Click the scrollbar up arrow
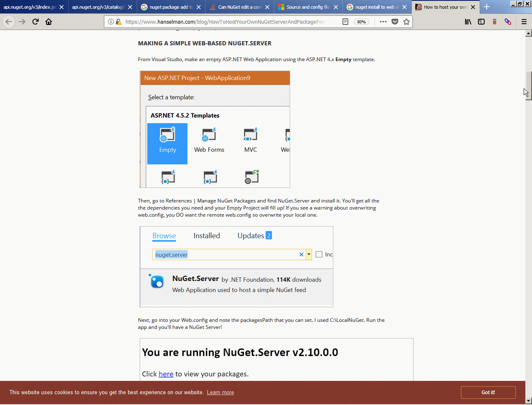Screen dimensions: 532x405 tap(529, 33)
